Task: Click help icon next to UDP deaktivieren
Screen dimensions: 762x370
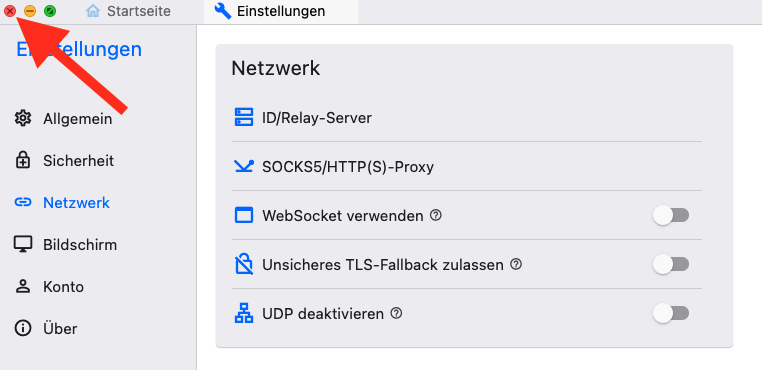Action: tap(397, 314)
